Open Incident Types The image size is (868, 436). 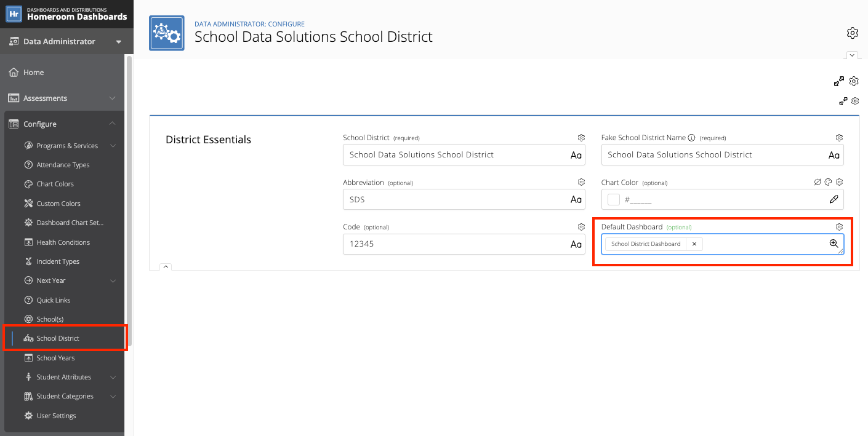(x=58, y=261)
